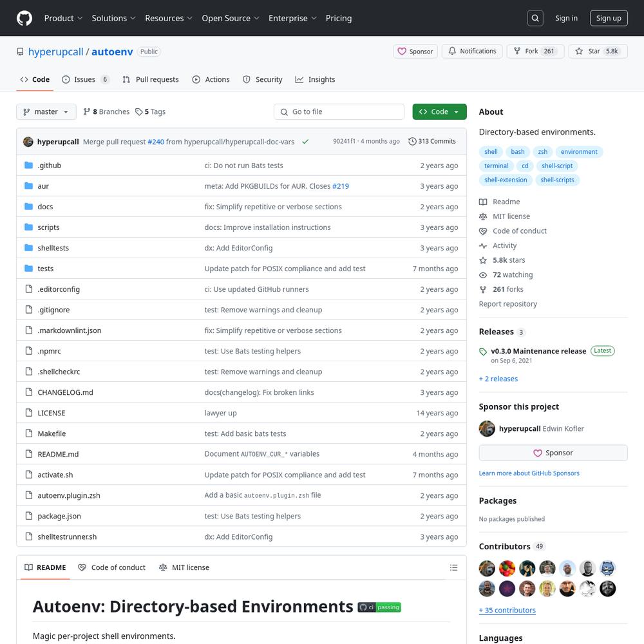Select the Code of conduct tab
644x644 pixels.
point(111,567)
